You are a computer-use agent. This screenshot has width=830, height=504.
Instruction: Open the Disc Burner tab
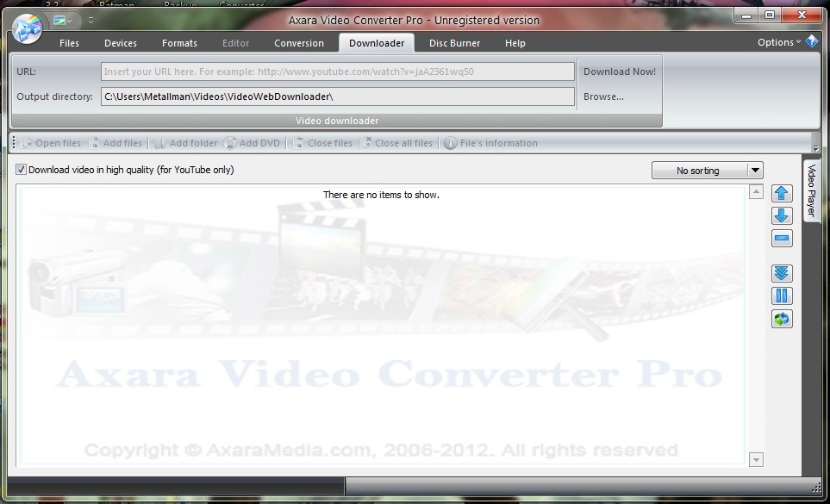click(454, 43)
